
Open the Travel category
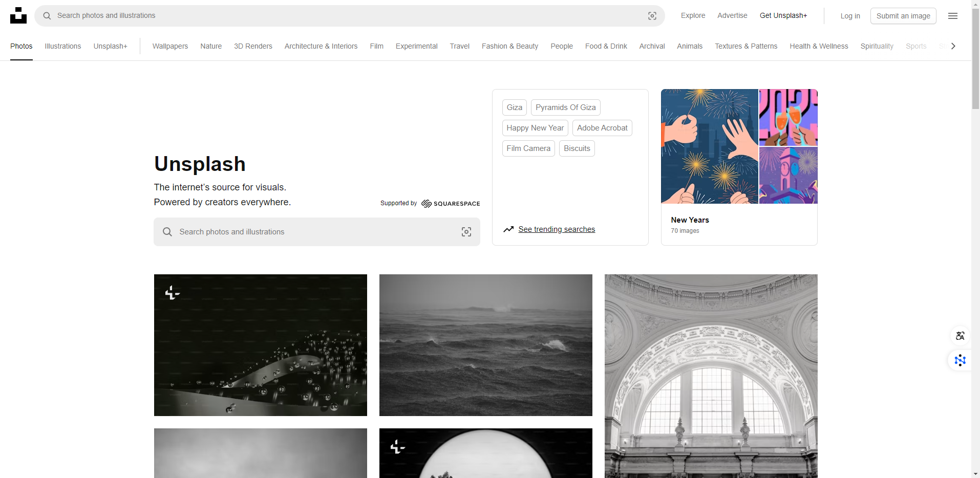click(460, 46)
